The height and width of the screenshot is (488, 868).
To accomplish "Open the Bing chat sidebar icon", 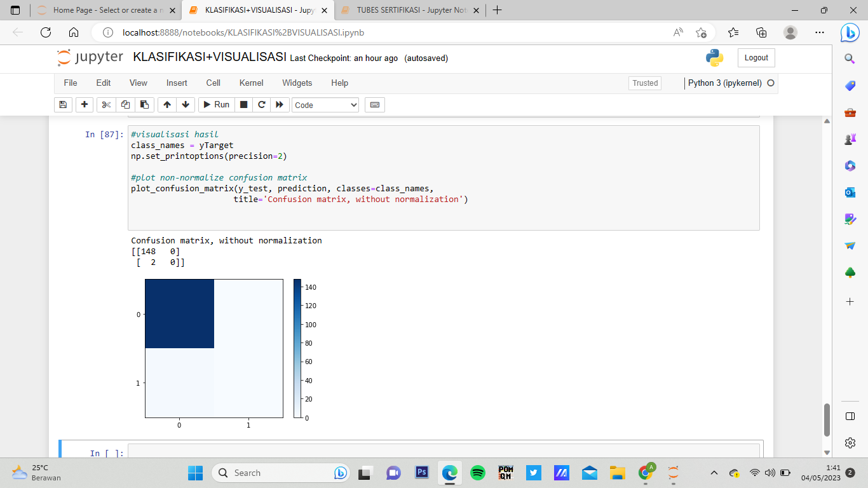I will click(850, 32).
